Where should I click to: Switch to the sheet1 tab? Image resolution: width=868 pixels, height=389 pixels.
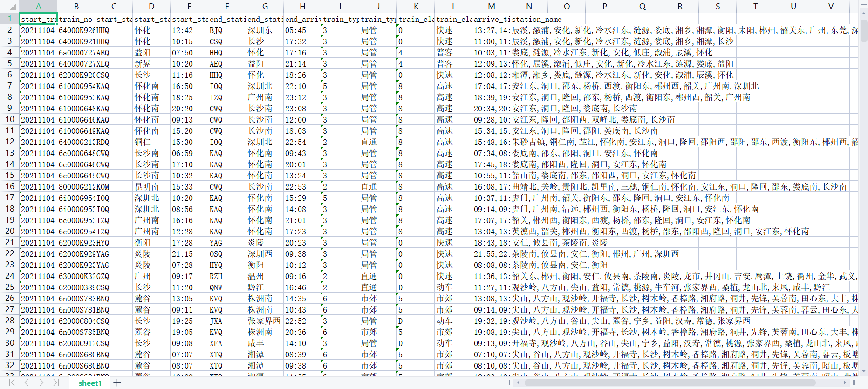pyautogui.click(x=90, y=383)
